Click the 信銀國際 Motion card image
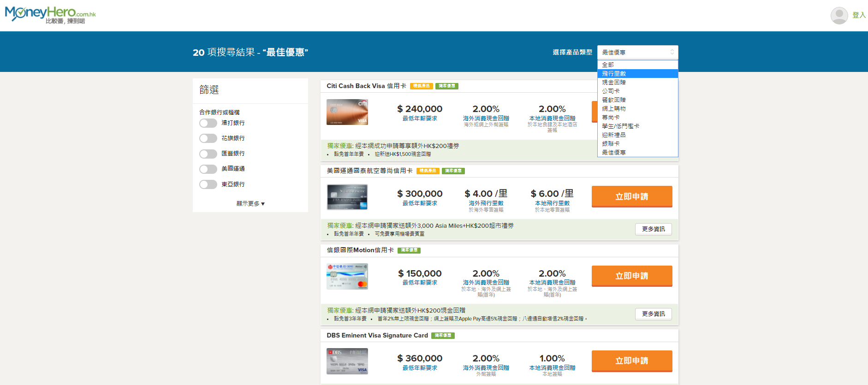The height and width of the screenshot is (385, 868). click(347, 277)
